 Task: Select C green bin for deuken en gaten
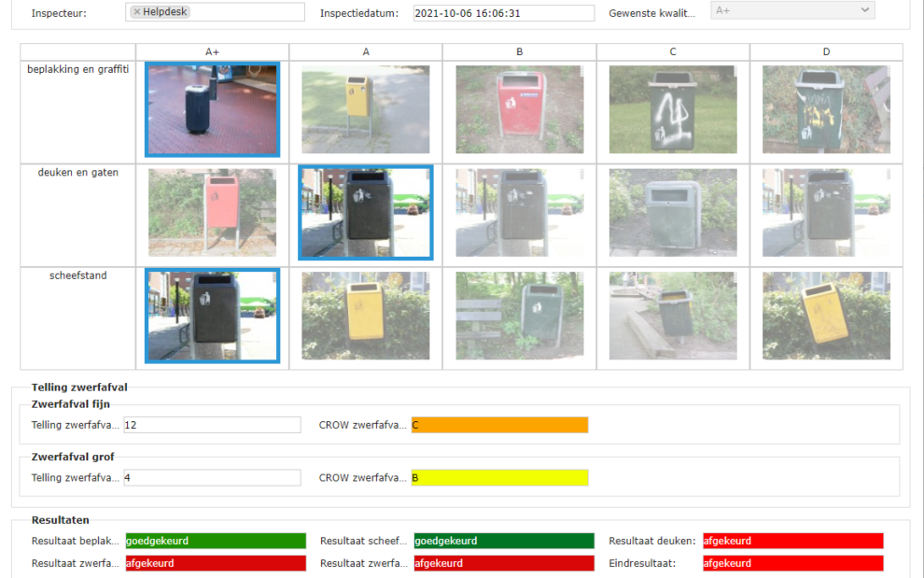pos(672,212)
